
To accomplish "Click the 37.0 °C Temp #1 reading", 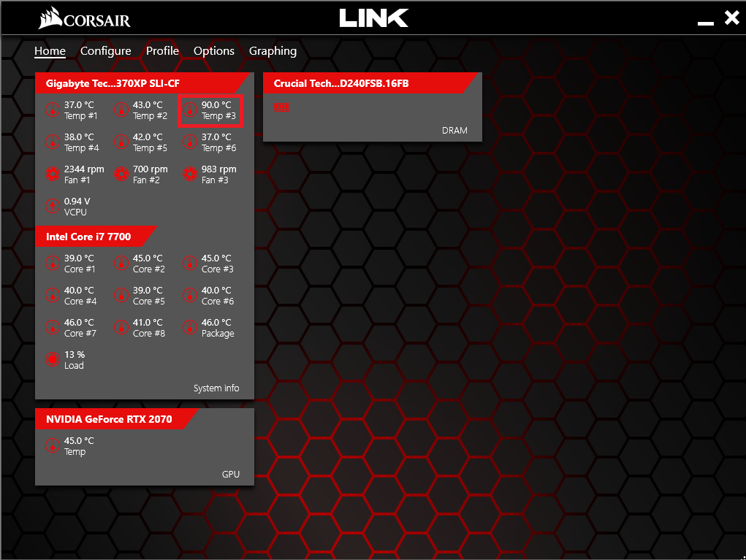I will pyautogui.click(x=79, y=104).
